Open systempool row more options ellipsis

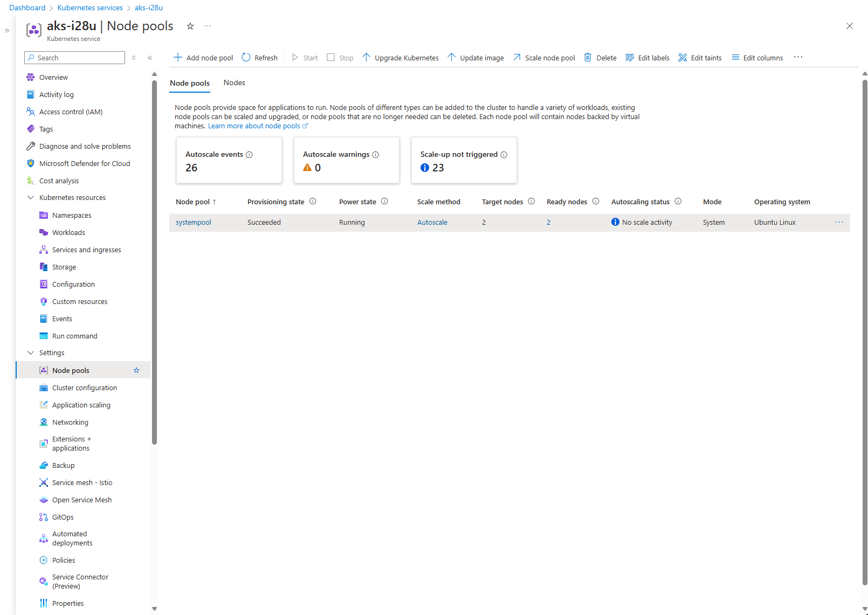[x=839, y=223]
